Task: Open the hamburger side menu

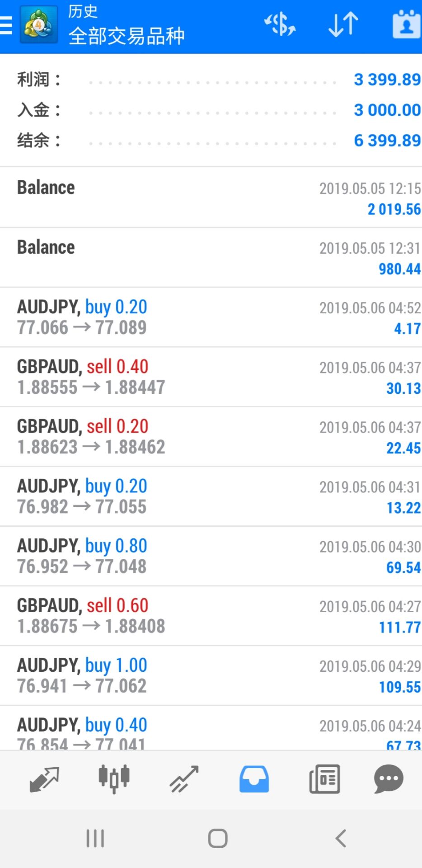Action: [x=6, y=25]
